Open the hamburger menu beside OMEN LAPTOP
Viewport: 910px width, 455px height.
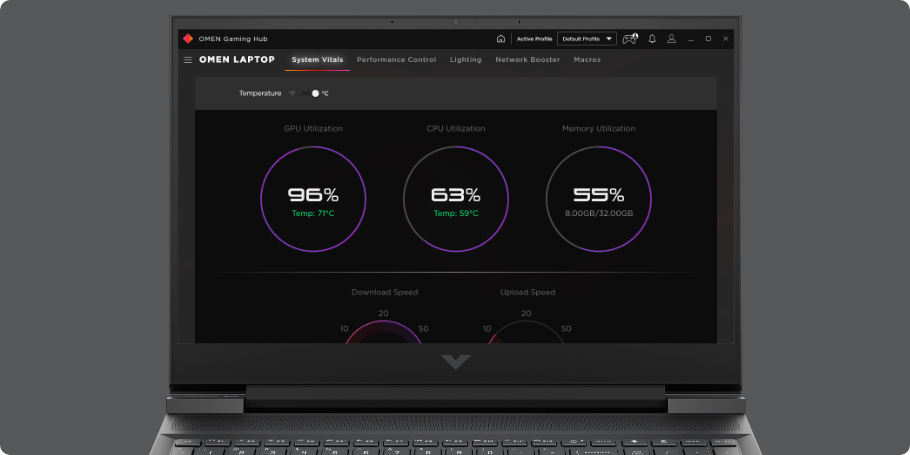188,60
